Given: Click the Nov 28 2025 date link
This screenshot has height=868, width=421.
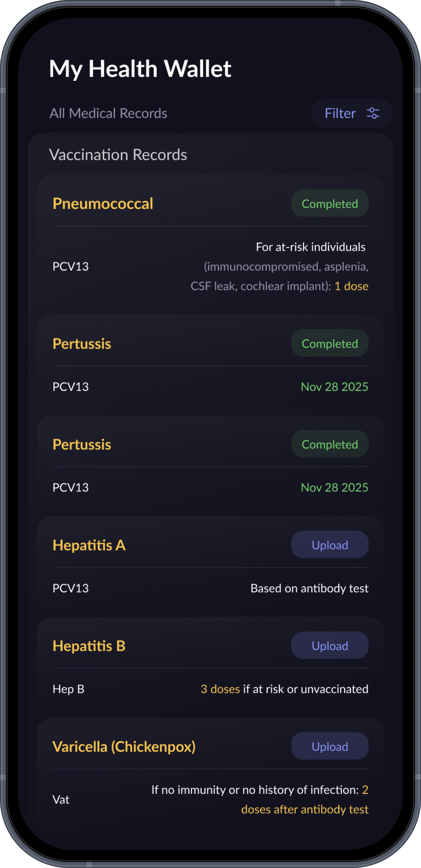Looking at the screenshot, I should [x=334, y=387].
